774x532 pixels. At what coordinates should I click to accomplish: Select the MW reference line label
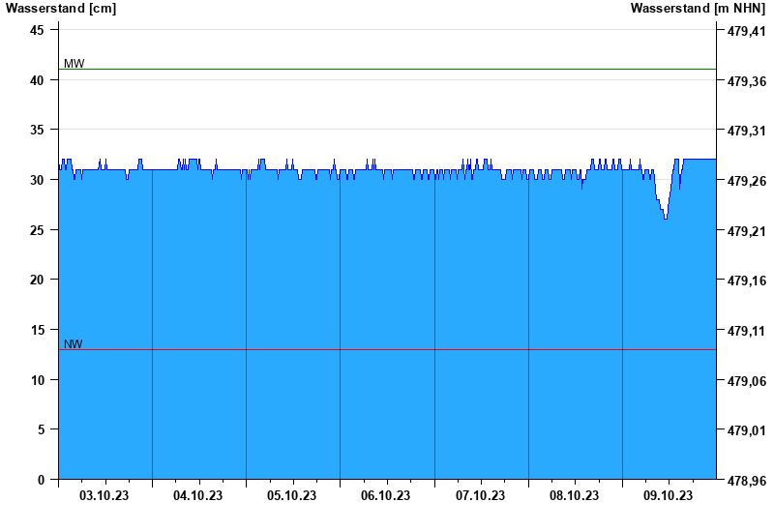74,63
